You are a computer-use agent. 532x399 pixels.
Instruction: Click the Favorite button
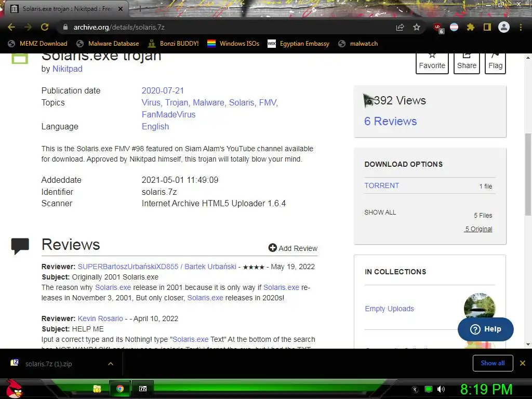pyautogui.click(x=432, y=63)
